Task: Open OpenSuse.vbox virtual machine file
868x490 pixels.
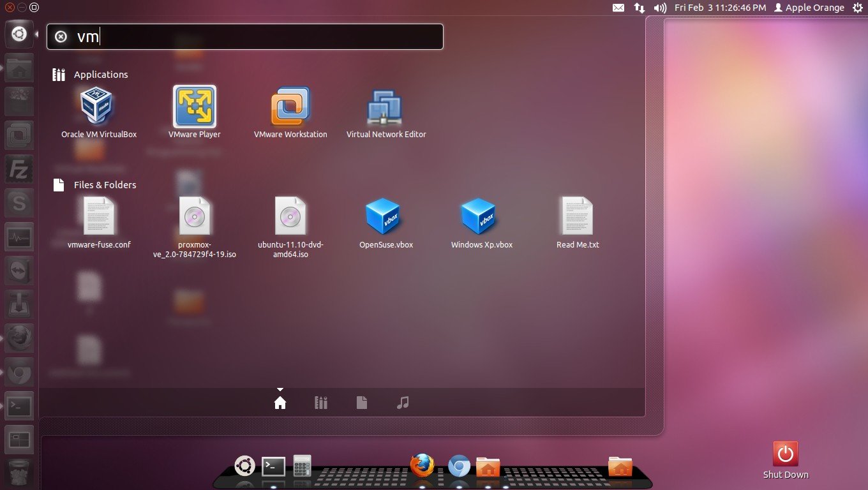Action: click(x=386, y=223)
